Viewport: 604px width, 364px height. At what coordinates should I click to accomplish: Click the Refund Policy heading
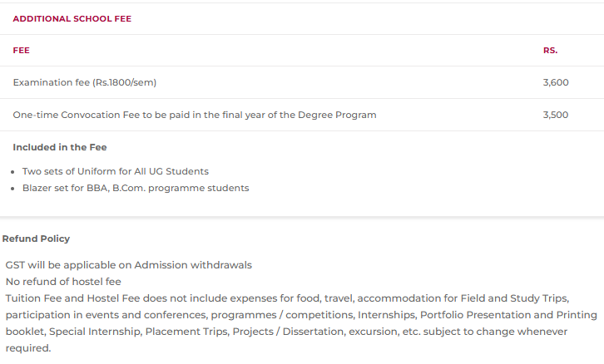pos(37,239)
